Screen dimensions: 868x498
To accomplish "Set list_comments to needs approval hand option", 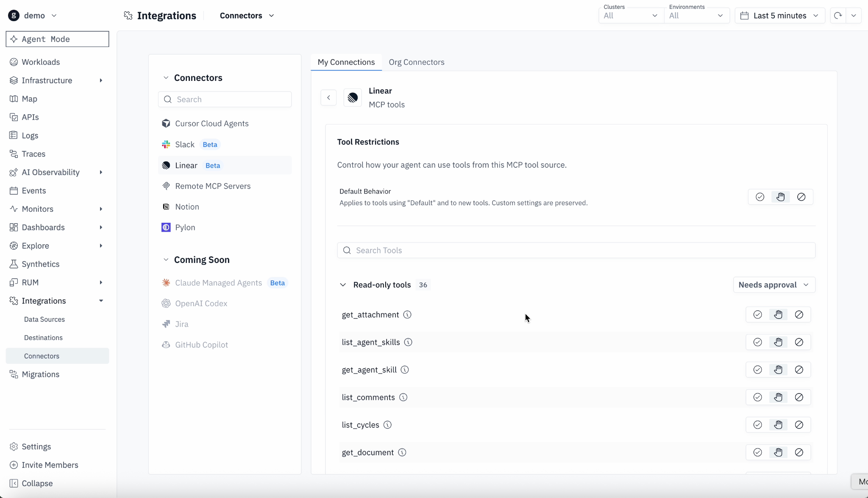I will (778, 397).
